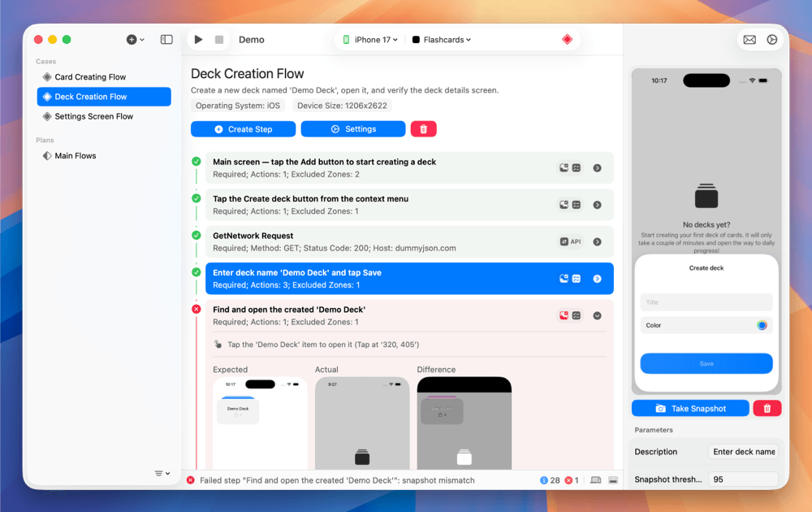The width and height of the screenshot is (812, 512).
Task: Open the Expected snapshot thumbnail
Action: [x=260, y=423]
